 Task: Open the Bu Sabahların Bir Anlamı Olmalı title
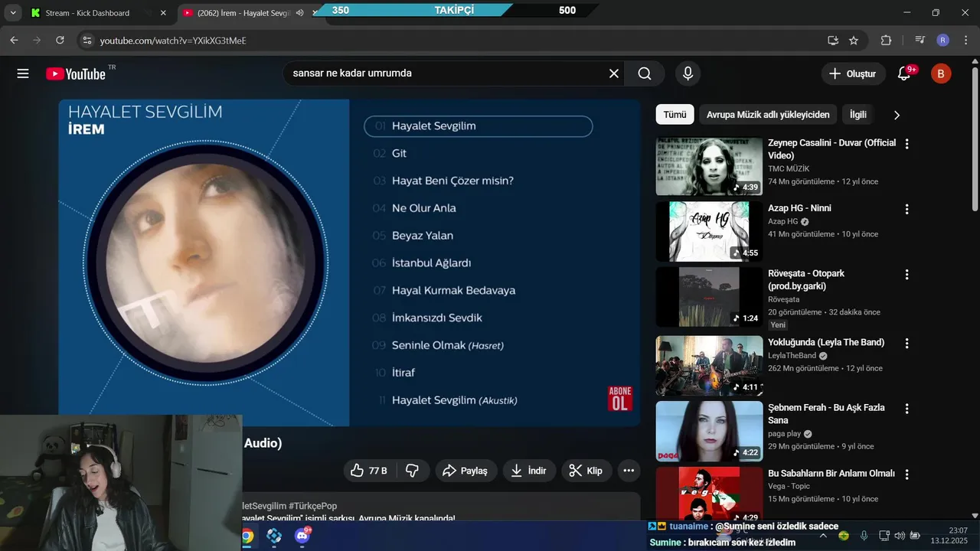point(831,474)
